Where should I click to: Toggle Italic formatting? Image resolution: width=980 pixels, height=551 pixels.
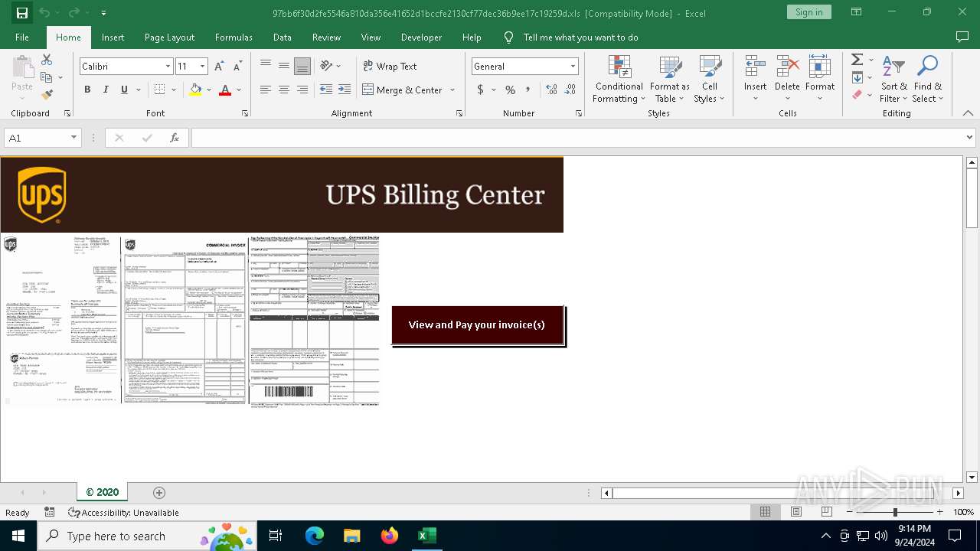pyautogui.click(x=106, y=90)
